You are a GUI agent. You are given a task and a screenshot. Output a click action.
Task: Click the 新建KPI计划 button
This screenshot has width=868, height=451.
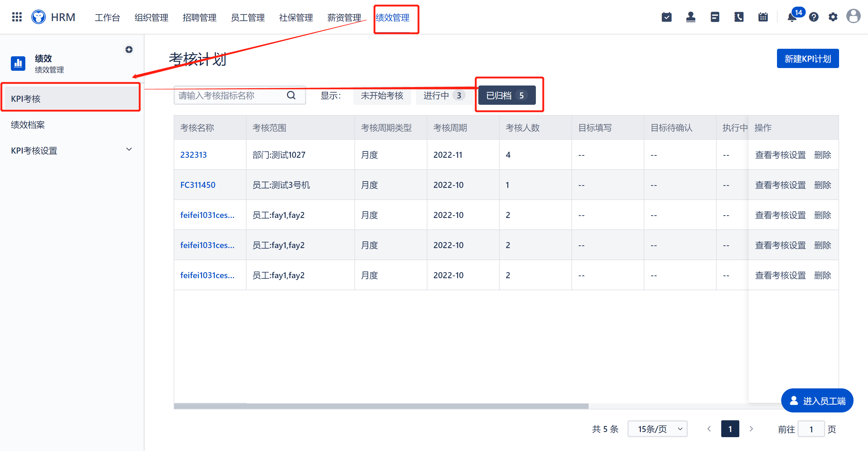pos(807,59)
